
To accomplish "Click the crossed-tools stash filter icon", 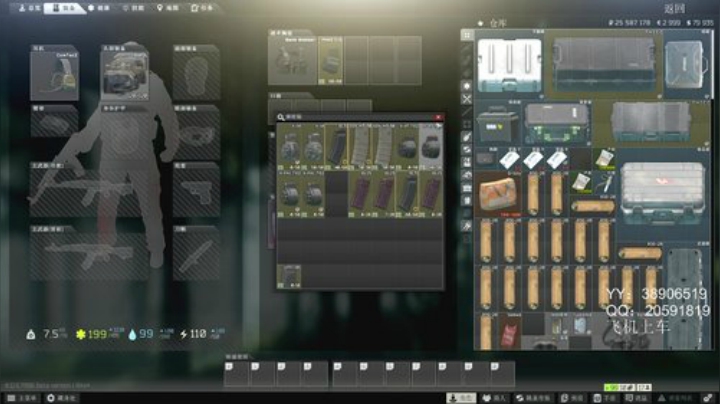I will (467, 98).
